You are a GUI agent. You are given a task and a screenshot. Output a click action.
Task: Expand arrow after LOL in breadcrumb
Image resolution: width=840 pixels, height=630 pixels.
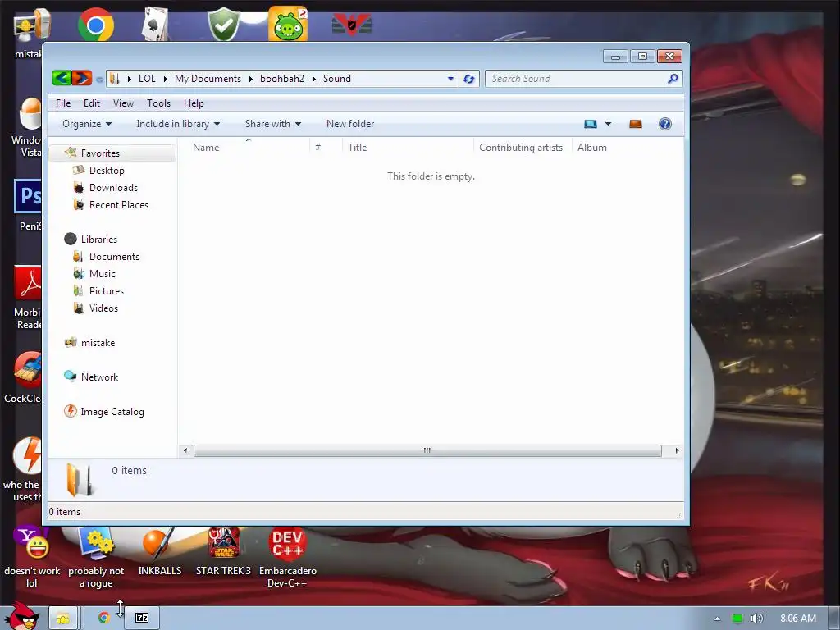coord(165,80)
